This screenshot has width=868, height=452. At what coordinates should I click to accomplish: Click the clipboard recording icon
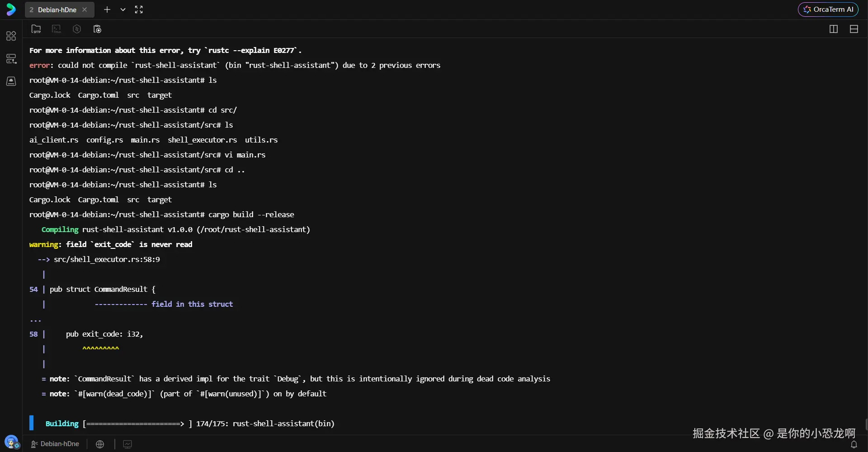point(97,29)
